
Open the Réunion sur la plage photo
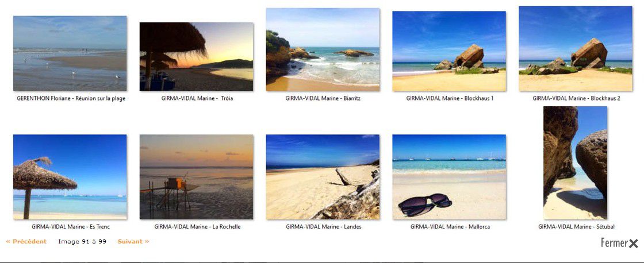coord(70,53)
